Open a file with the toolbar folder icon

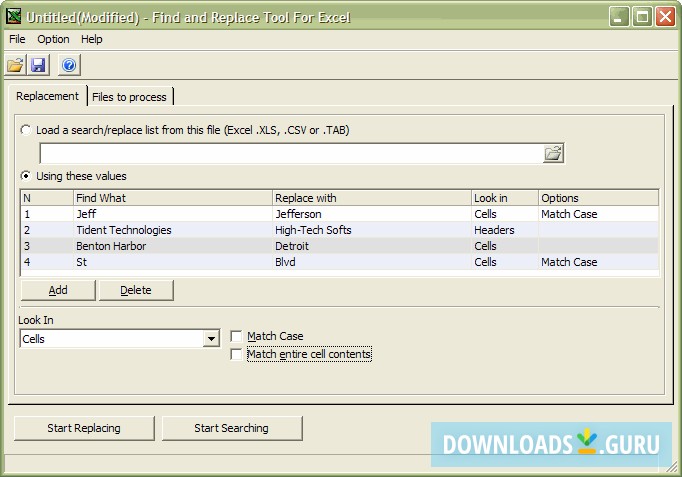pyautogui.click(x=15, y=66)
